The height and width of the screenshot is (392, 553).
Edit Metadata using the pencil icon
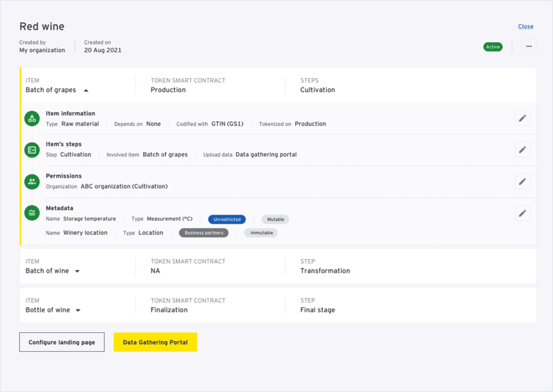[x=522, y=213]
